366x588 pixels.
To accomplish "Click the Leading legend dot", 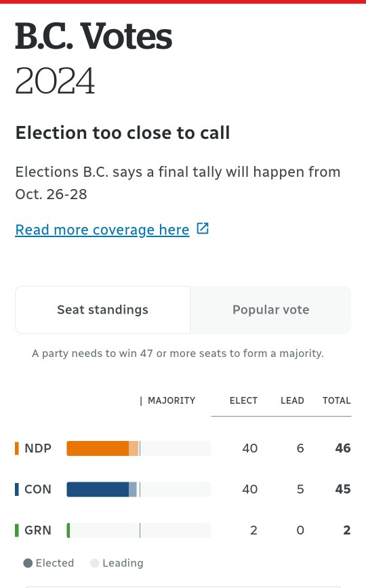I will click(x=95, y=563).
